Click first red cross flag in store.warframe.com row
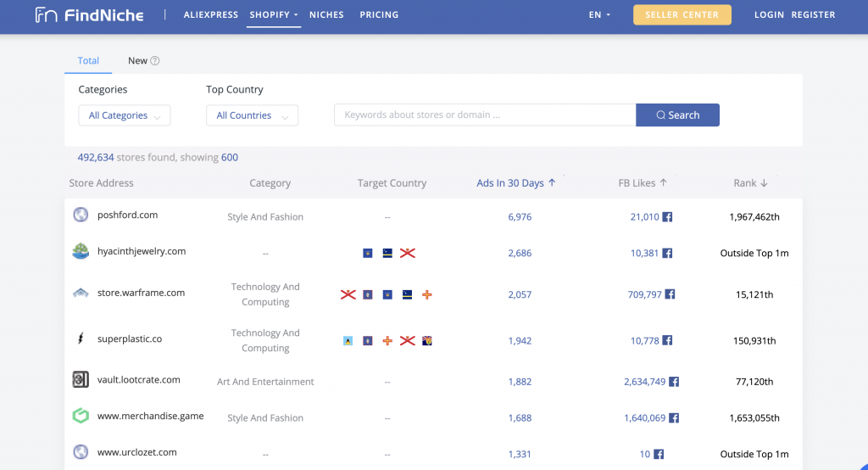 pyautogui.click(x=348, y=294)
